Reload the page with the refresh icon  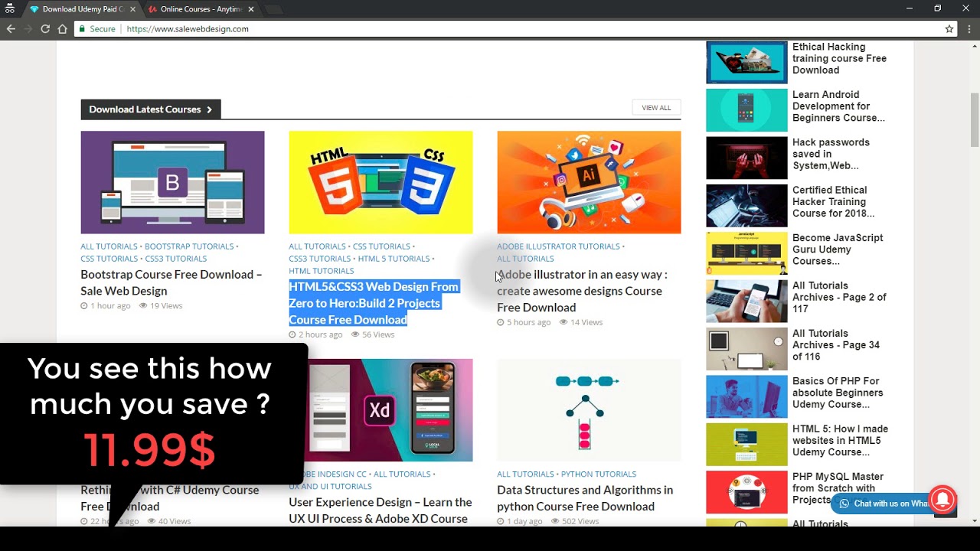[x=45, y=29]
